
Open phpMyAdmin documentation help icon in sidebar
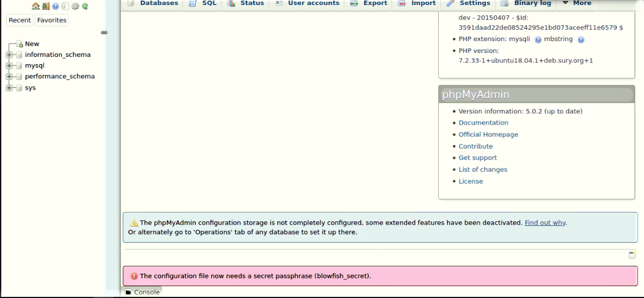click(x=56, y=6)
